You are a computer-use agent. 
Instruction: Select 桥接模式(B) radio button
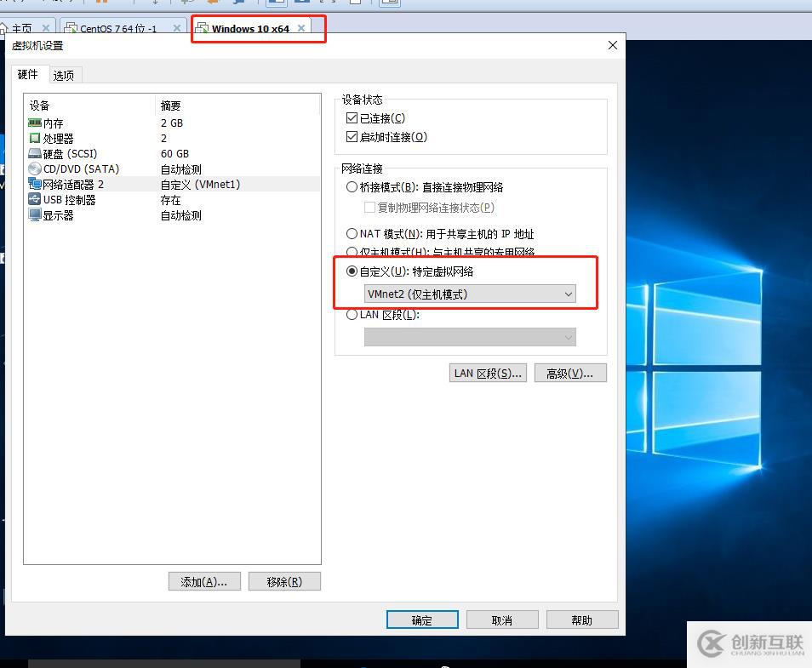point(352,187)
